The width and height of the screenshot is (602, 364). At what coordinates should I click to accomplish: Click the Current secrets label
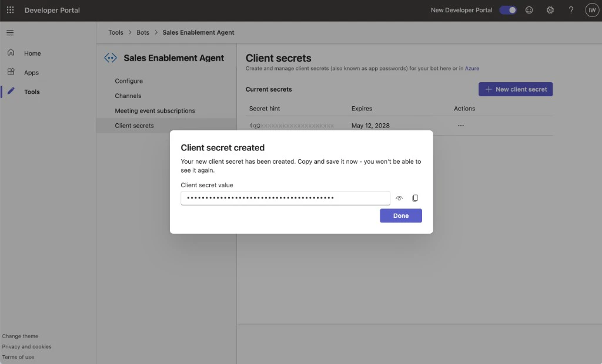click(x=269, y=89)
